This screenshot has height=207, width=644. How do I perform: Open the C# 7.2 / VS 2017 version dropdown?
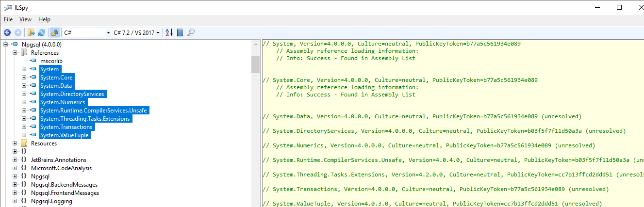(136, 32)
